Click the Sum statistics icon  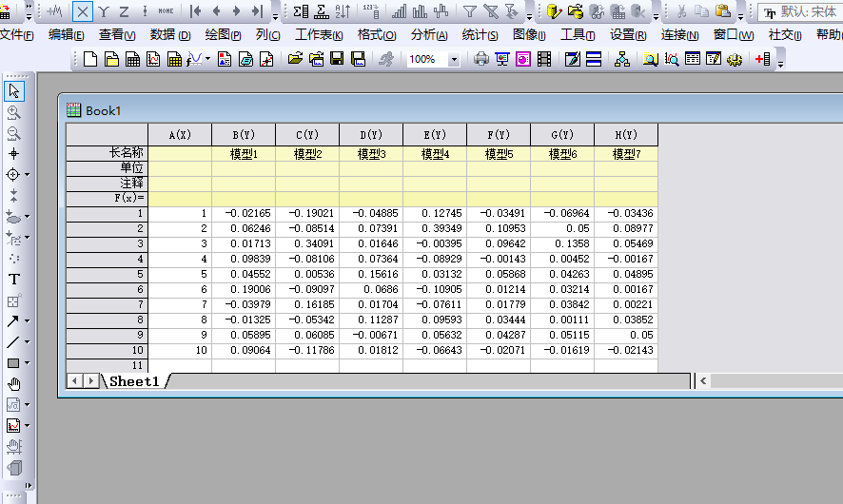point(301,11)
